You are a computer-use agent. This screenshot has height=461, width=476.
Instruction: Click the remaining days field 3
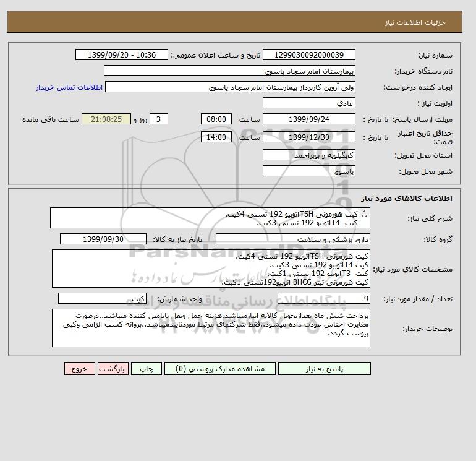[x=158, y=119]
